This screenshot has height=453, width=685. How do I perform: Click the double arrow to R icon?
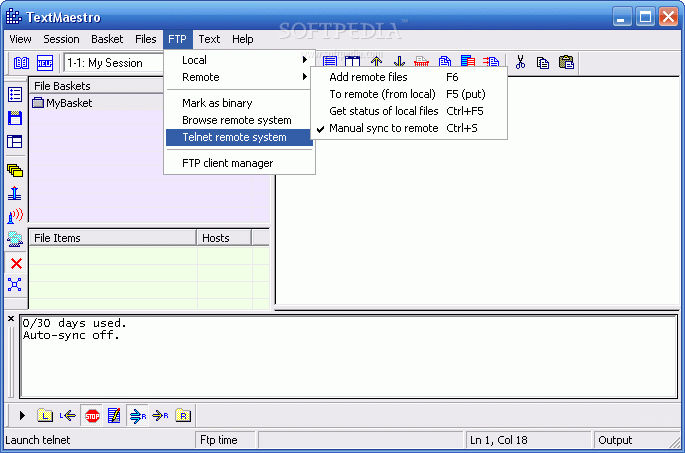tap(138, 416)
